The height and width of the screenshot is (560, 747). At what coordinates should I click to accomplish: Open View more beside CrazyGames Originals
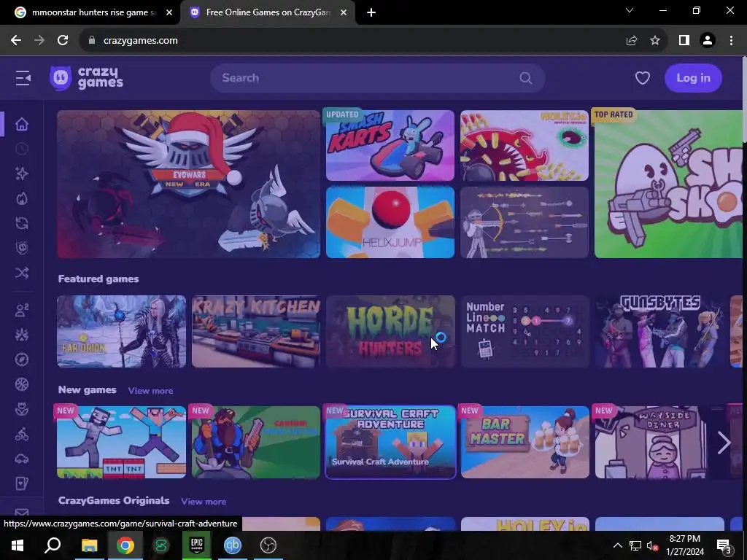(204, 502)
